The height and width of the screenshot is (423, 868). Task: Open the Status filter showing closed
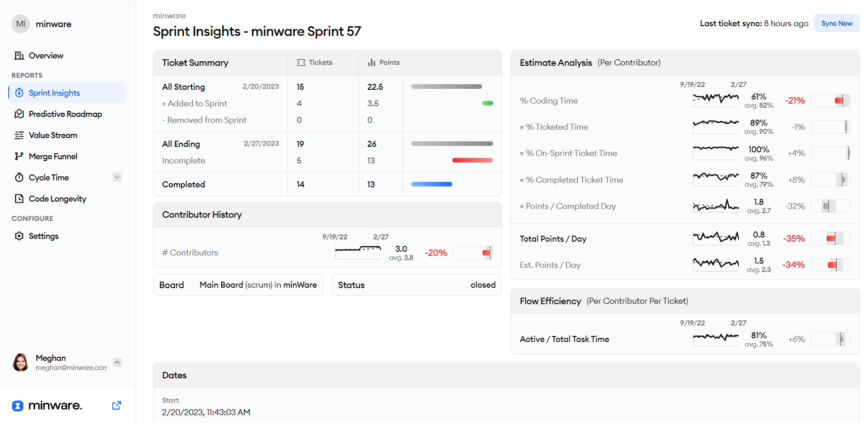click(x=416, y=284)
